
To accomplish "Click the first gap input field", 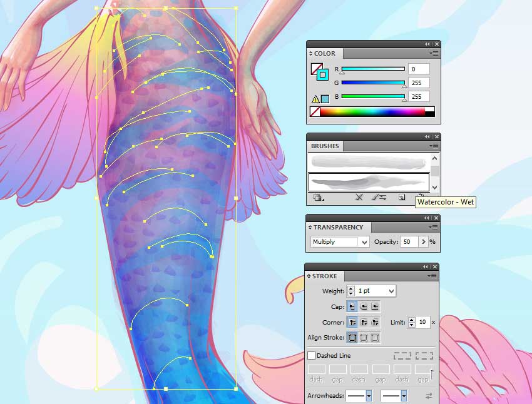I will (337, 370).
